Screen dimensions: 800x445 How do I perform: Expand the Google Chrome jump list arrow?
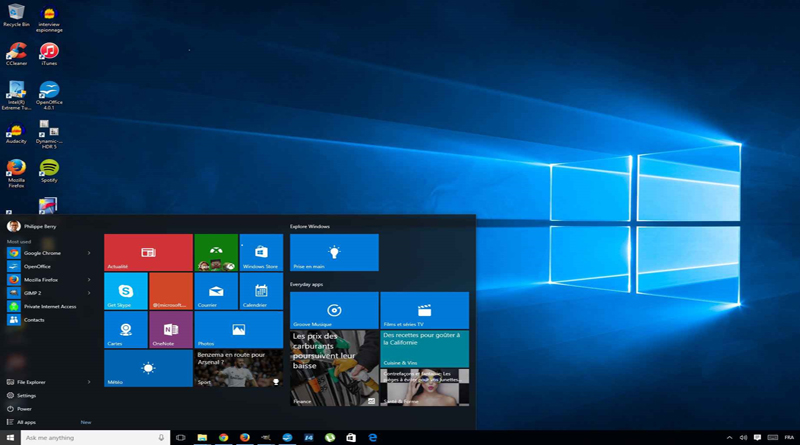[89, 253]
